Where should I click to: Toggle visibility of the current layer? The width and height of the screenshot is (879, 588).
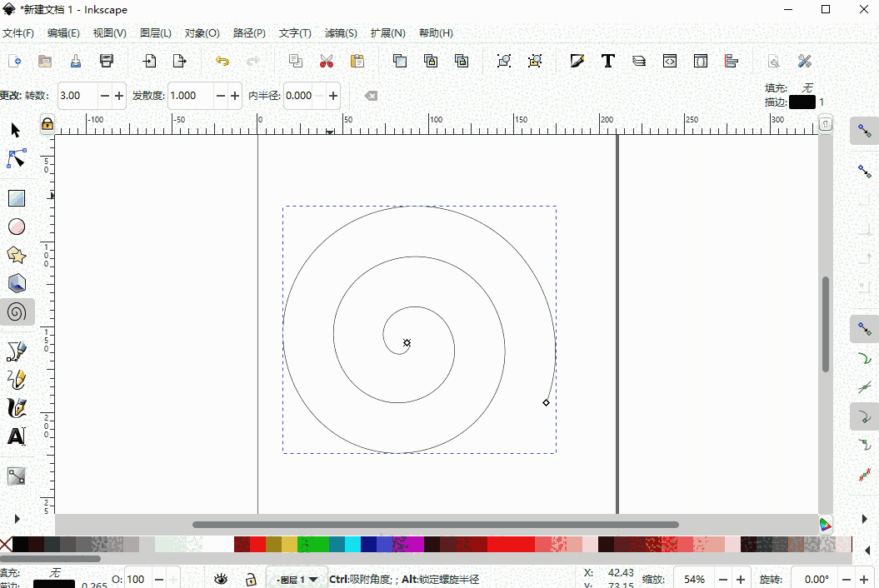point(220,578)
